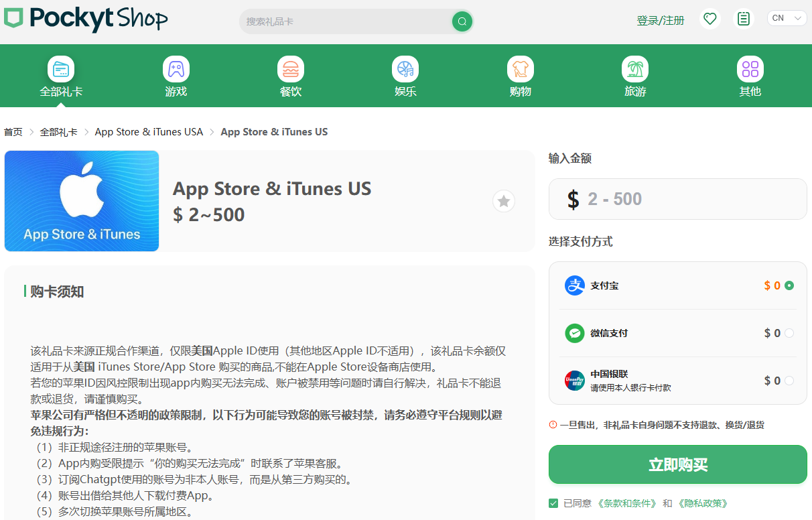Viewport: 812px width, 520px height.
Task: Click the 选择支付方式 label
Action: 581,242
